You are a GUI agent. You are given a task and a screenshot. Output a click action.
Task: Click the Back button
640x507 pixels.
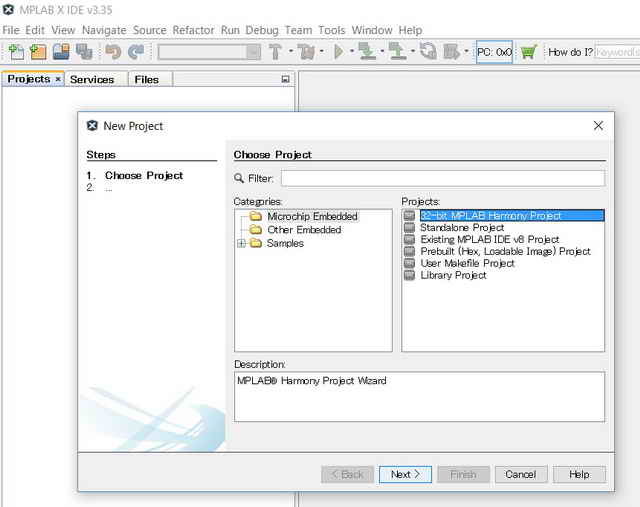[347, 474]
